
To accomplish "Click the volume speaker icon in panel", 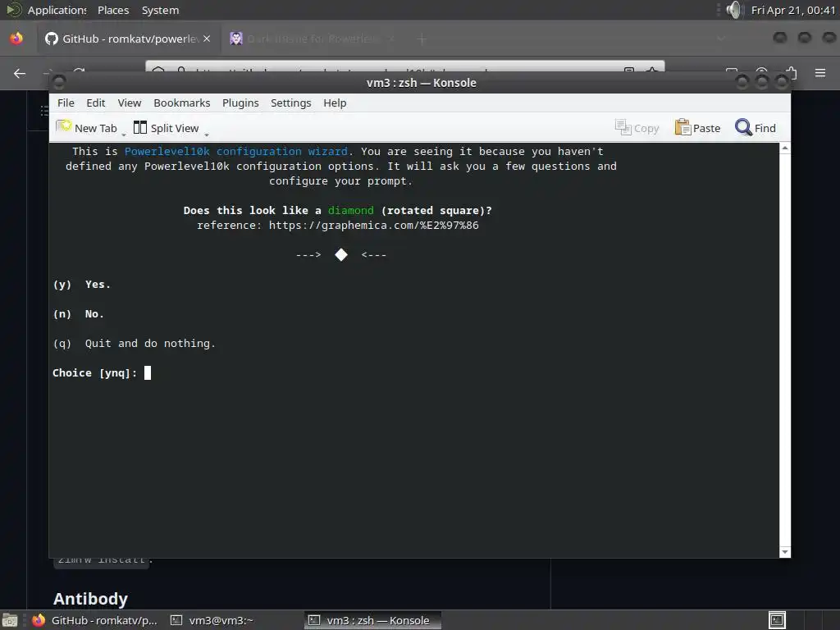I will (x=734, y=10).
